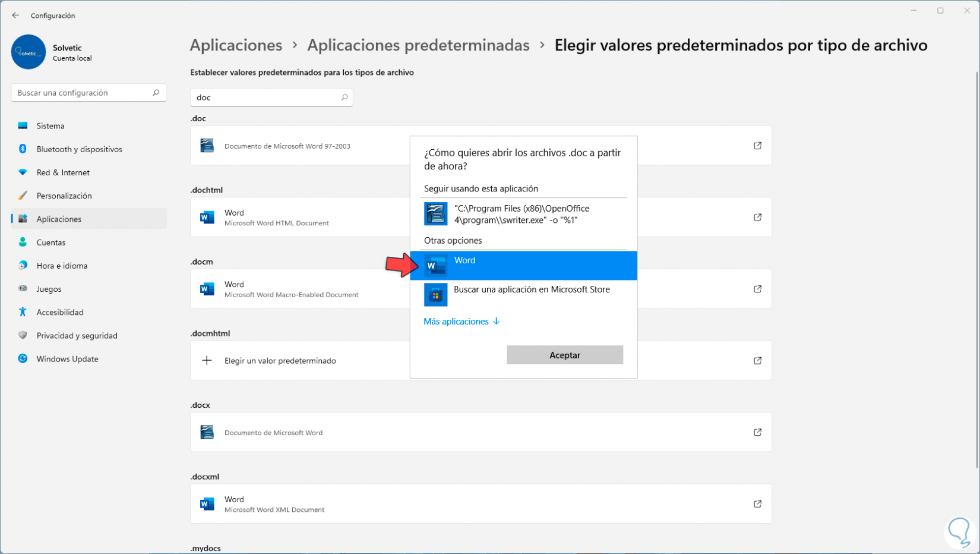Open Red & Internet settings
Screen dimensions: 980x554
(x=89, y=172)
